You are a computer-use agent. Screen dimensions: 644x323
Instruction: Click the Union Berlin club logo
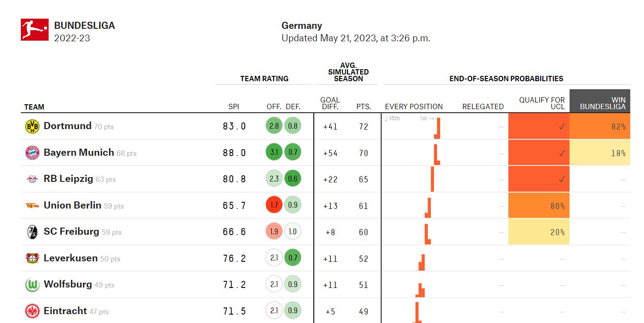click(x=32, y=205)
